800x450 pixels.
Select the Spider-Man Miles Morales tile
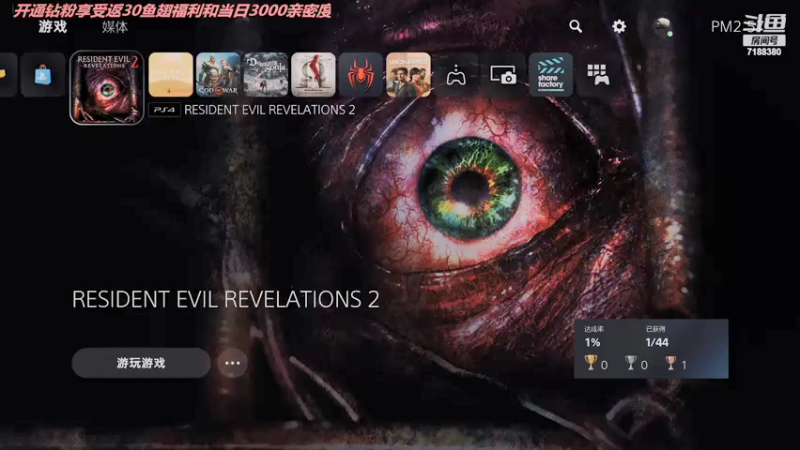click(361, 74)
